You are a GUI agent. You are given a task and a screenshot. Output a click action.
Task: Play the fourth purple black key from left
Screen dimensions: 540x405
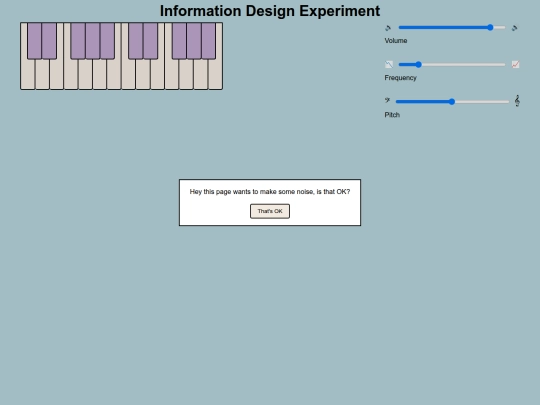point(93,41)
